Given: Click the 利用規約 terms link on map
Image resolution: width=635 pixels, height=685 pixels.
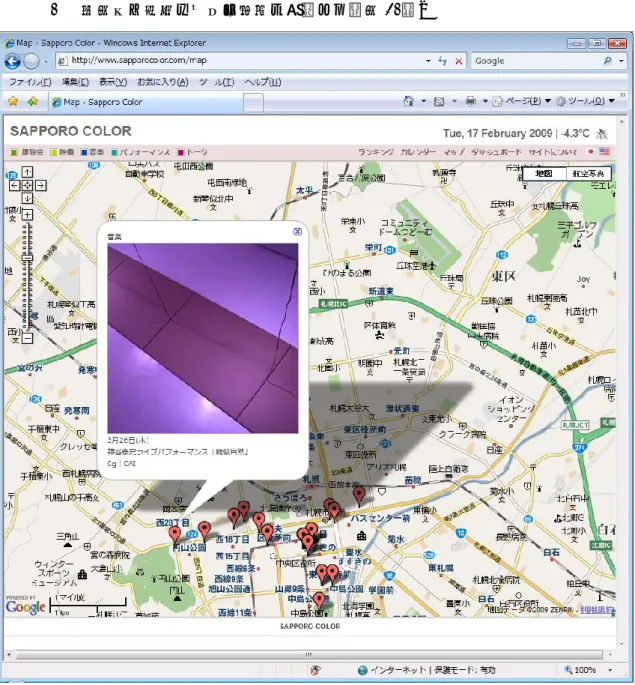Looking at the screenshot, I should pos(597,610).
